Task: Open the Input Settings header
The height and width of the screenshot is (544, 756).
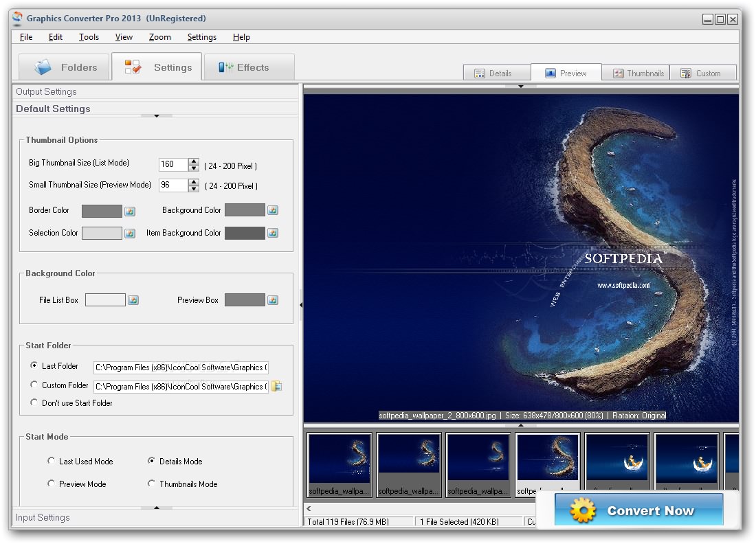Action: 155,517
